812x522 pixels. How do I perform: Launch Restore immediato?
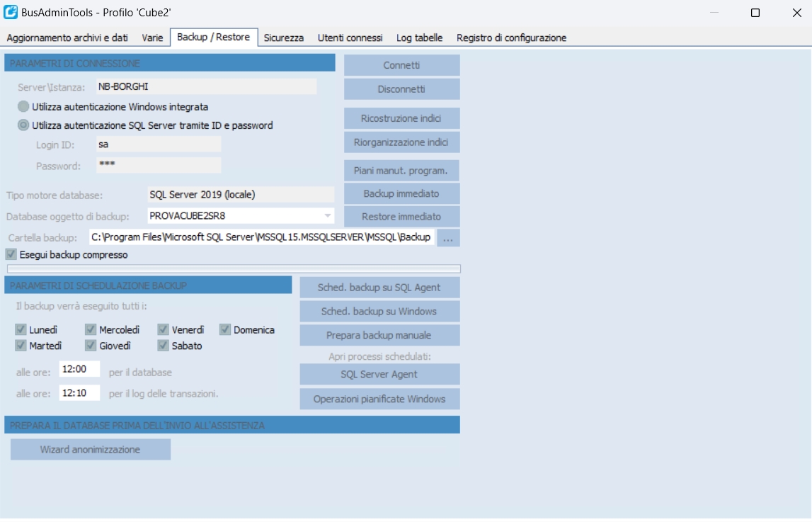[x=402, y=217]
